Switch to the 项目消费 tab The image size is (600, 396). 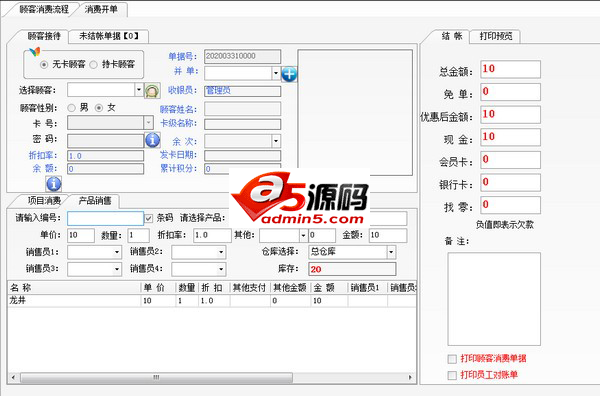[44, 200]
